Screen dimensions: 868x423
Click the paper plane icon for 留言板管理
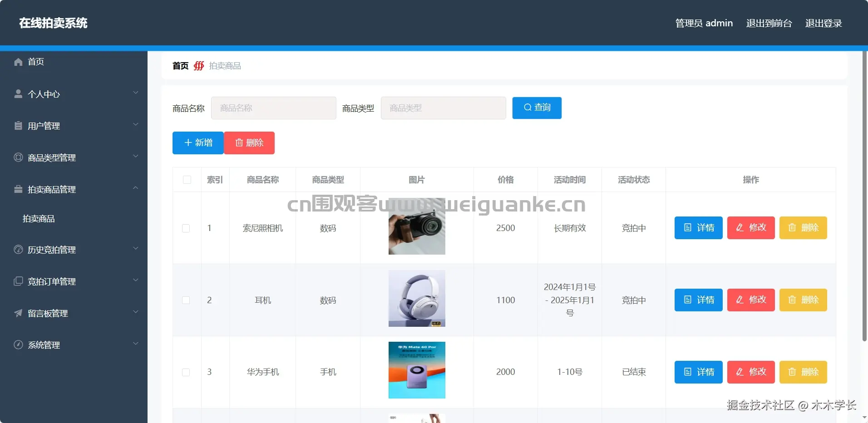18,313
